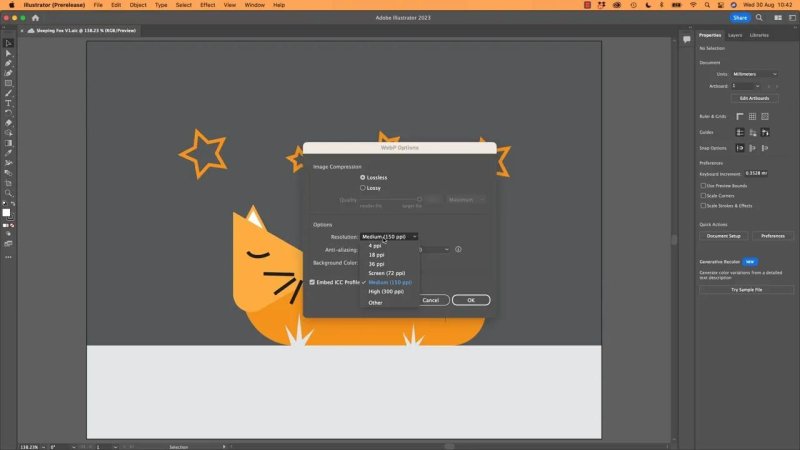Show rulers icon in Ruler & Grids
800x450 pixels.
coord(740,116)
